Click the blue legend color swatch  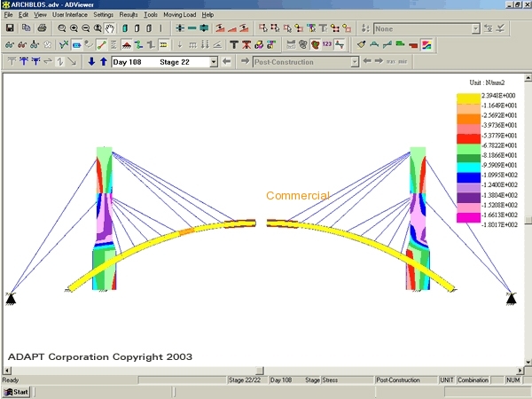(x=468, y=178)
